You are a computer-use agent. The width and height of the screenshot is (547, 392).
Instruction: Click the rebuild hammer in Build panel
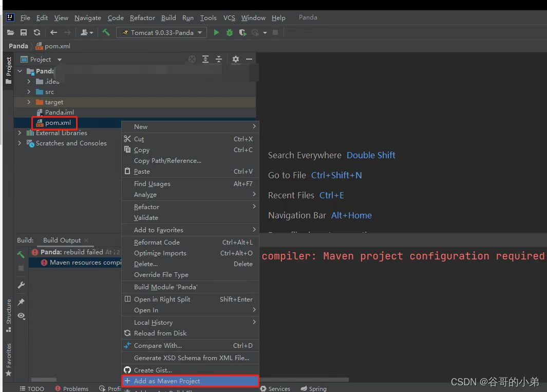(x=21, y=254)
